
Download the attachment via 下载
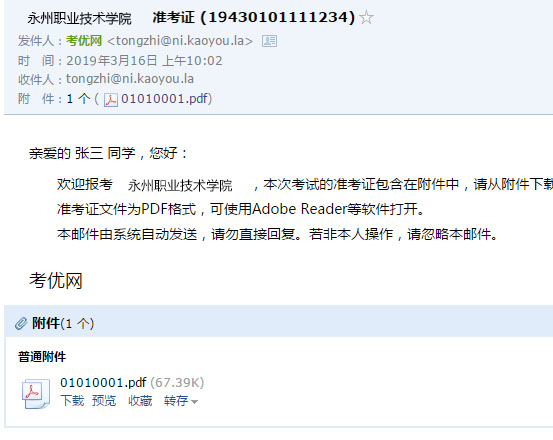(x=72, y=401)
